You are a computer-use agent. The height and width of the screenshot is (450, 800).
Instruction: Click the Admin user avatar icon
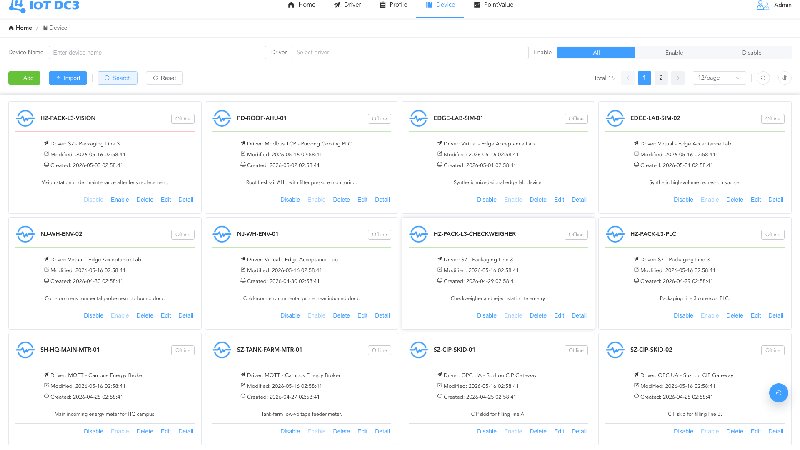[762, 5]
